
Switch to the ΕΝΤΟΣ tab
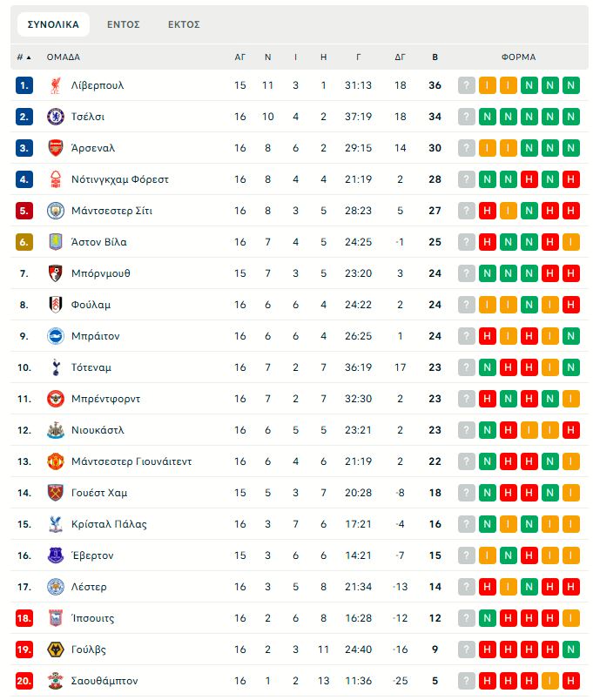click(124, 24)
